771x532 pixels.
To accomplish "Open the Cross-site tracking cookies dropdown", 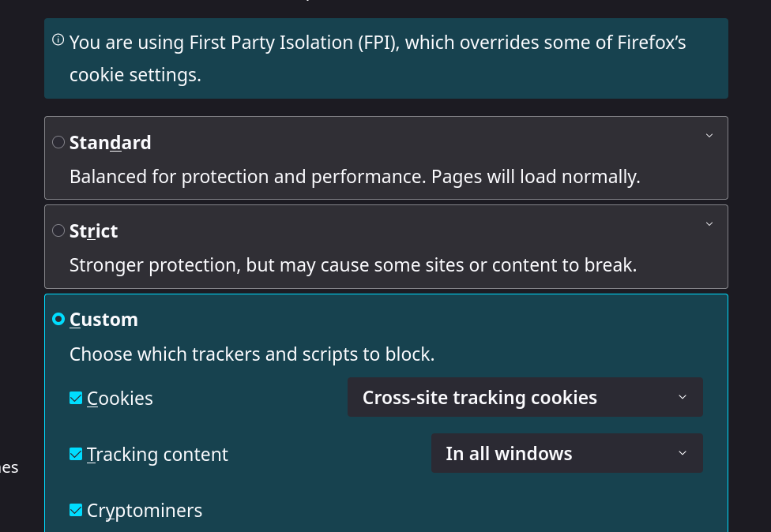I will point(525,397).
